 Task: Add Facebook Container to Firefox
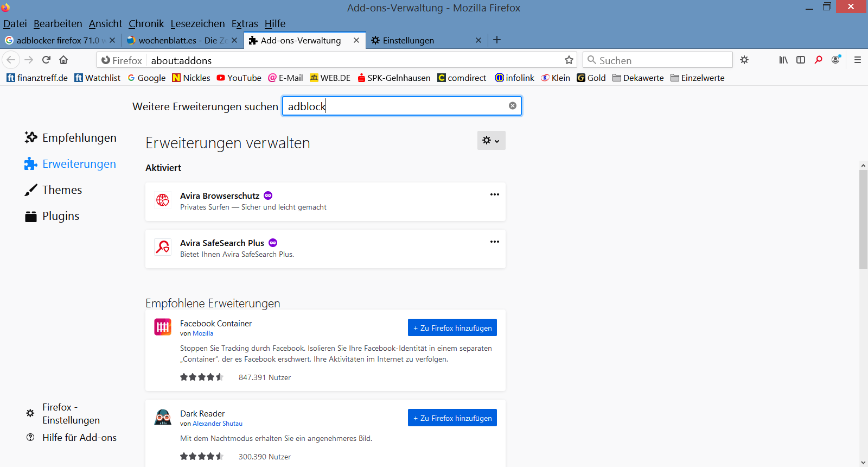pyautogui.click(x=452, y=327)
